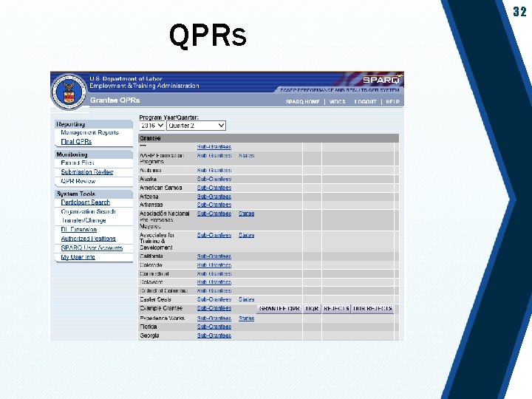Open QPR Review in the sidebar
Image resolution: width=532 pixels, height=399 pixels.
click(x=78, y=181)
